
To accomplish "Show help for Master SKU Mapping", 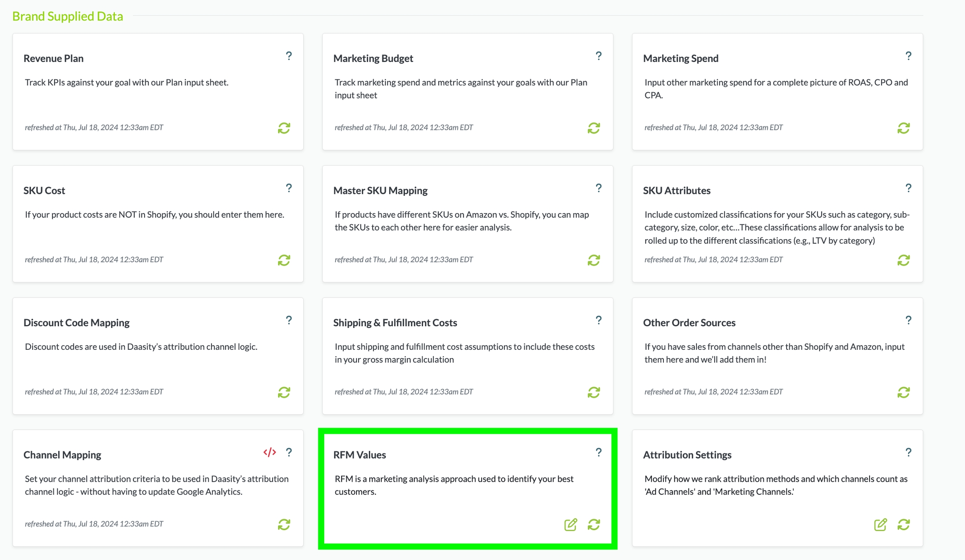I will pyautogui.click(x=599, y=188).
